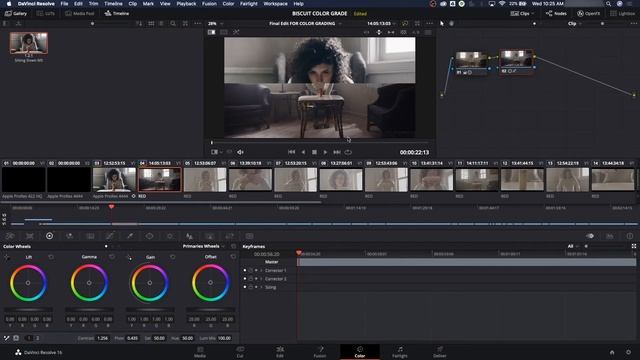Viewport: 640px width, 360px height.
Task: Mute viewer audio
Action: point(240,152)
